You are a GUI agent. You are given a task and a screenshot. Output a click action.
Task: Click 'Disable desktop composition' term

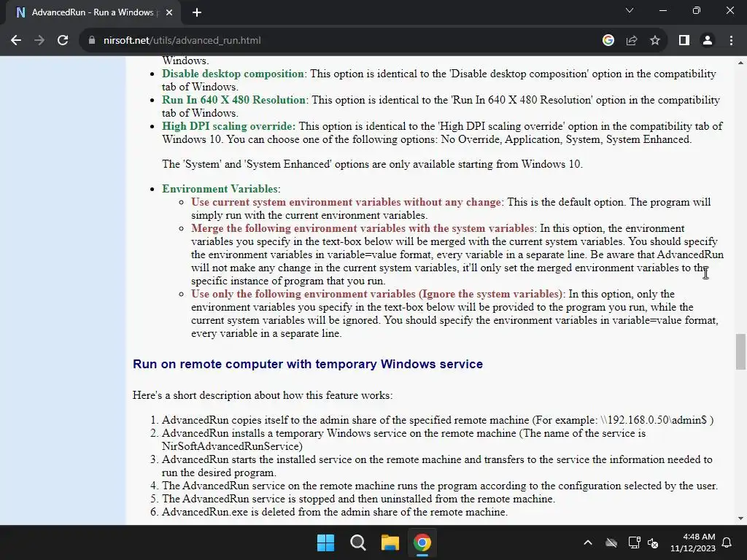pyautogui.click(x=233, y=74)
